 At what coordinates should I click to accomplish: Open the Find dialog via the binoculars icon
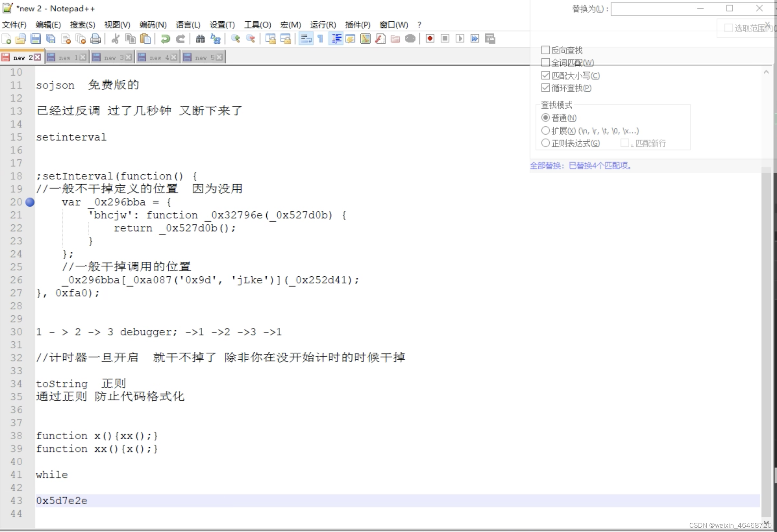coord(200,39)
